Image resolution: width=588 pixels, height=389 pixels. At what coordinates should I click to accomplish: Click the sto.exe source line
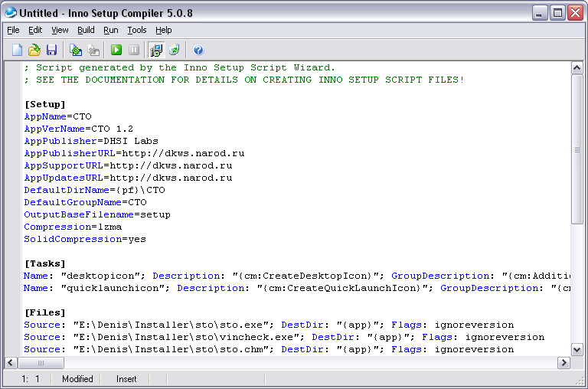coord(269,325)
